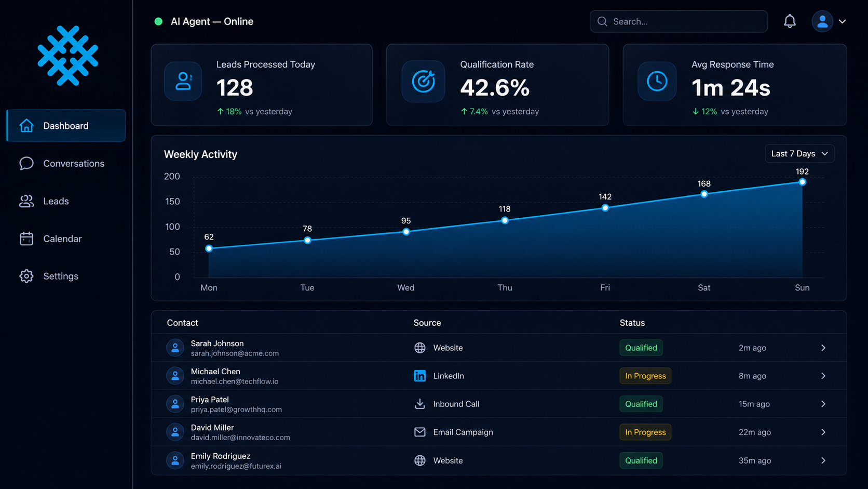This screenshot has width=868, height=489.
Task: Expand Priya Patel's row with the chevron
Action: [x=823, y=404]
